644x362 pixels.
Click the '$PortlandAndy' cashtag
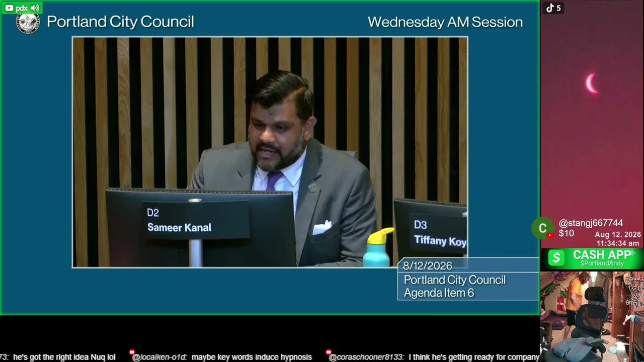pyautogui.click(x=602, y=263)
